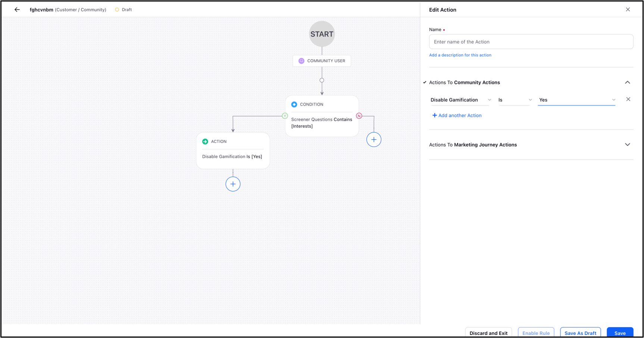The image size is (644, 338).
Task: Open the Condition node card
Action: 322,116
